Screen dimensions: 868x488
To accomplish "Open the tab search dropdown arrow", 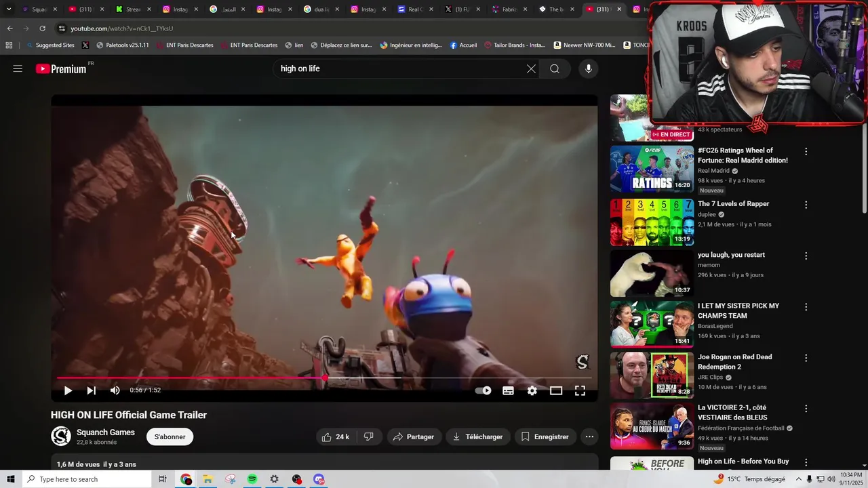I will pos(9,9).
